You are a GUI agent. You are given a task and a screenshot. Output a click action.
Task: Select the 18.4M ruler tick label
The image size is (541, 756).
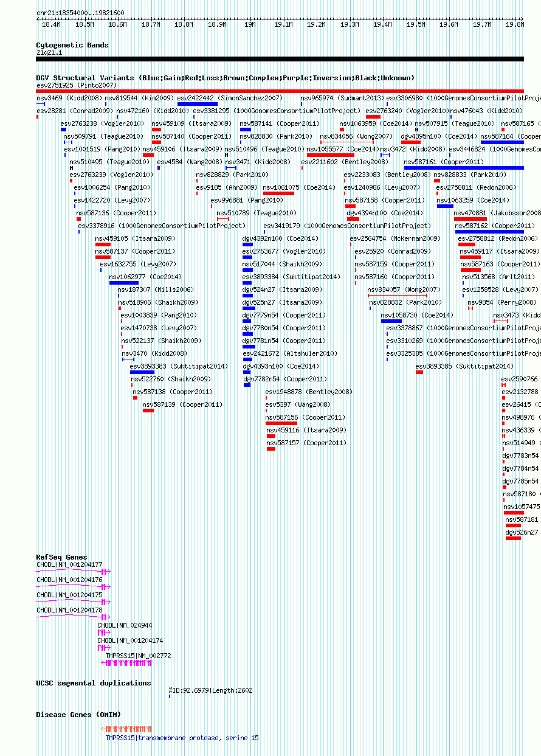51,25
